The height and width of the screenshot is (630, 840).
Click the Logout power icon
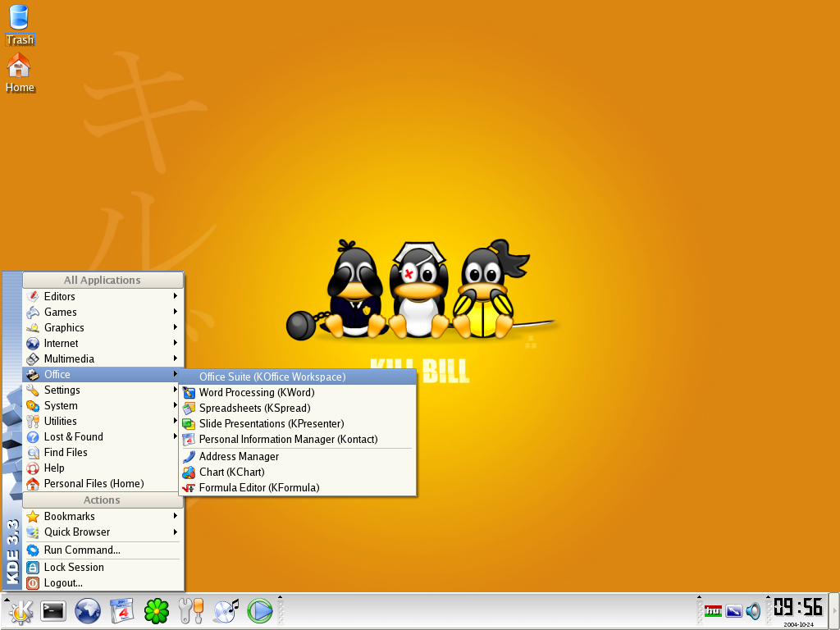point(33,583)
